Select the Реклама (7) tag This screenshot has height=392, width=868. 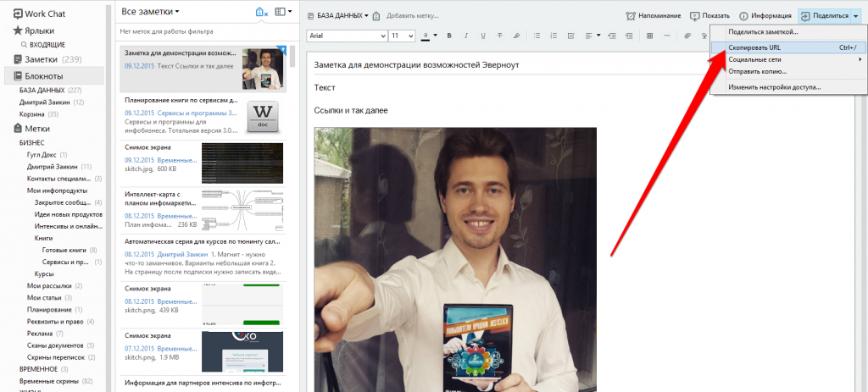[45, 334]
